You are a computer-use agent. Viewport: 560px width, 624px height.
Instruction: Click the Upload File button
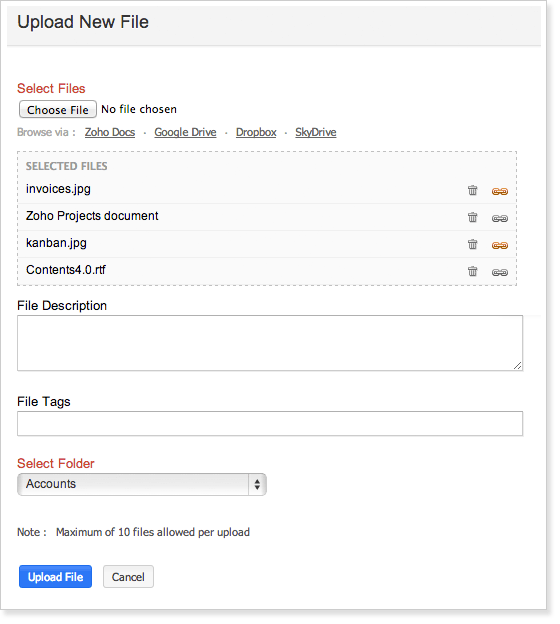(55, 577)
